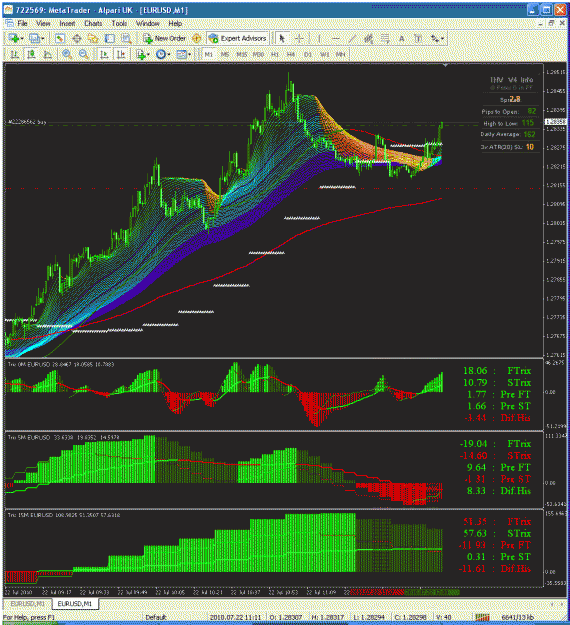Expand the Periods dropdown arrow
570x625 pixels.
[x=169, y=55]
